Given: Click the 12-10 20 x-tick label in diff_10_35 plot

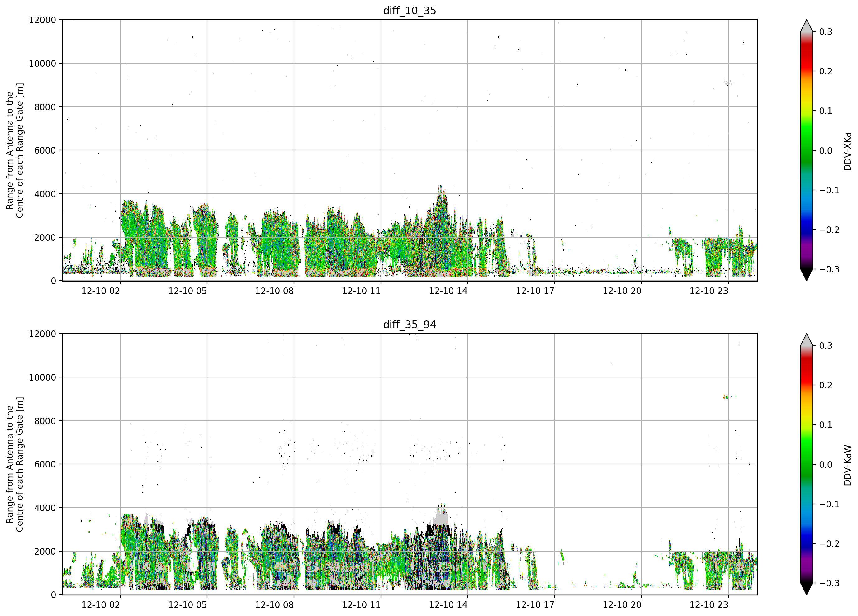Looking at the screenshot, I should tap(622, 291).
